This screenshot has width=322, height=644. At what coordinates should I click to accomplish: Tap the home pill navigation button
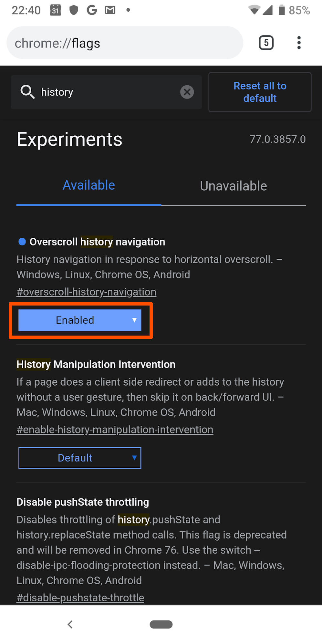pyautogui.click(x=161, y=624)
